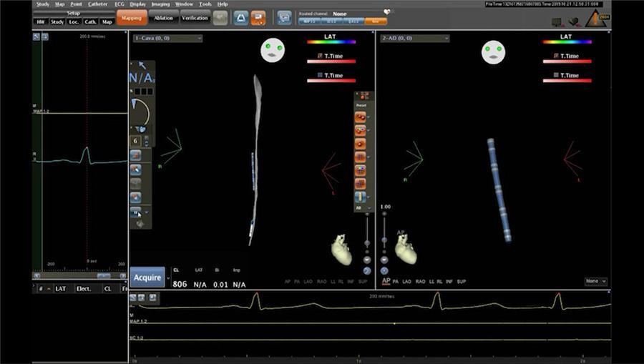Expand arrow beside first preset point icon
This screenshot has width=644, height=364.
pyautogui.click(x=369, y=117)
